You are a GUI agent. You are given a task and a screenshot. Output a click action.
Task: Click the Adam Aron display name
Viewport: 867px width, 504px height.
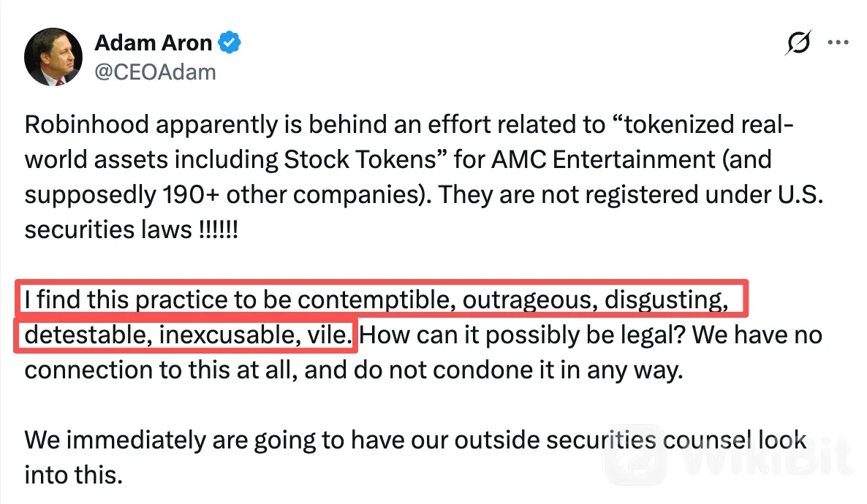click(154, 42)
